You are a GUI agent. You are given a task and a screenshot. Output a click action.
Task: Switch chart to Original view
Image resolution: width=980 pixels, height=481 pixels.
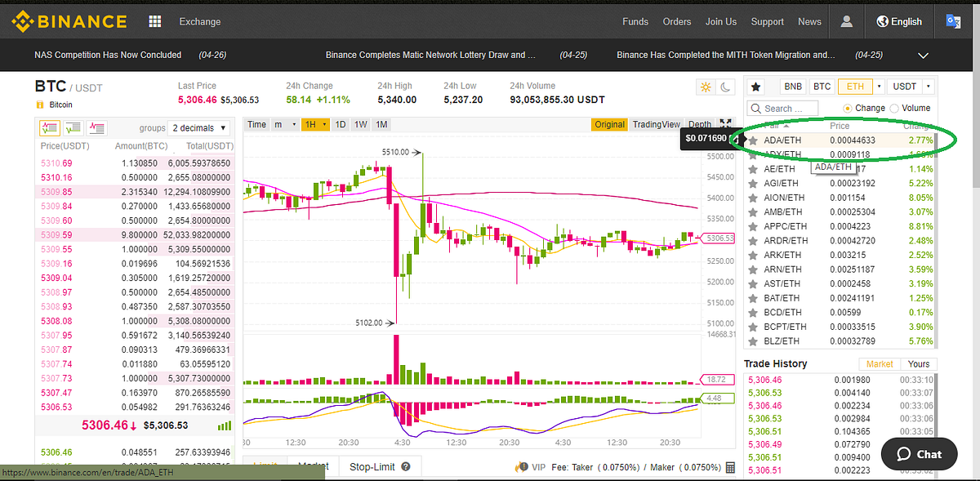[610, 124]
